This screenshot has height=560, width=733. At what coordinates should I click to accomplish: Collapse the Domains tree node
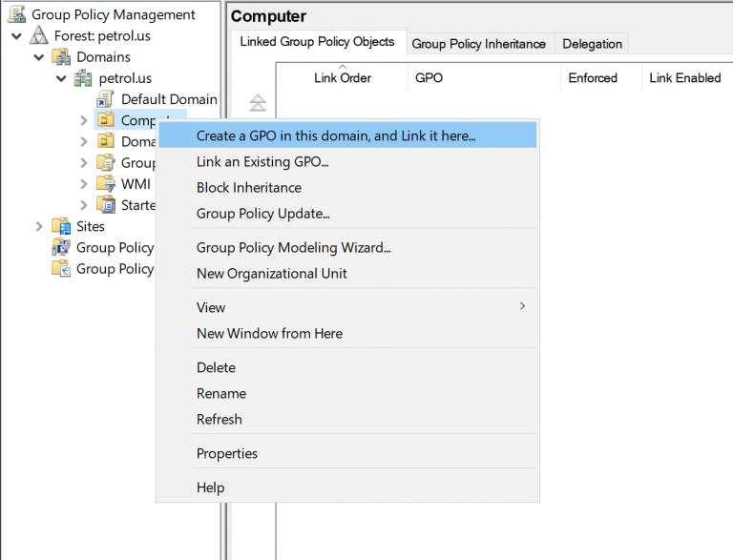39,57
